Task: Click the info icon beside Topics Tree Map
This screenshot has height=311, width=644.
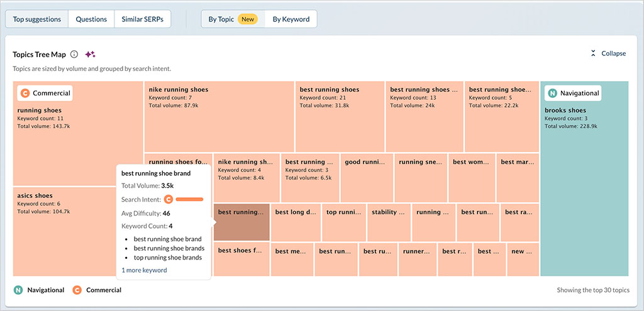Action: click(74, 54)
